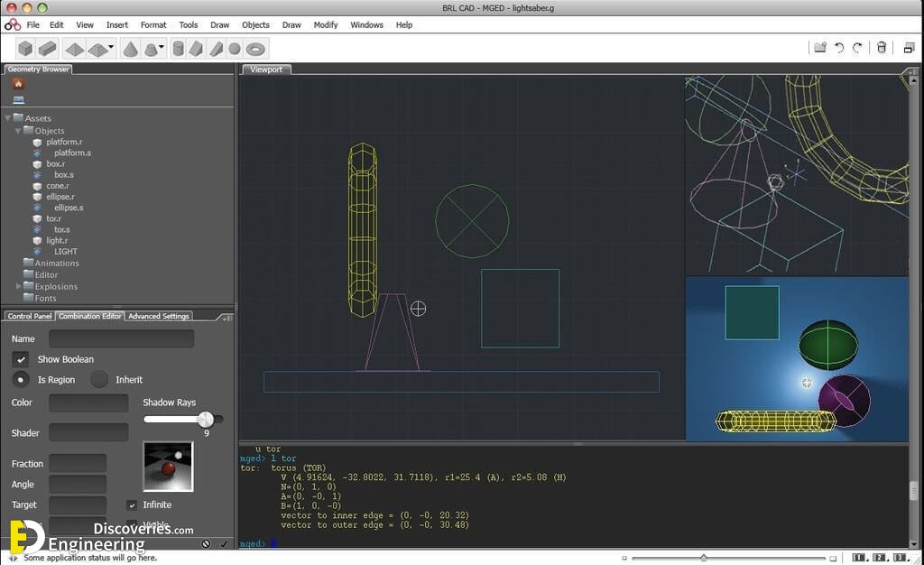This screenshot has width=924, height=565.
Task: Select the truncated cone primitive tool
Action: (152, 49)
